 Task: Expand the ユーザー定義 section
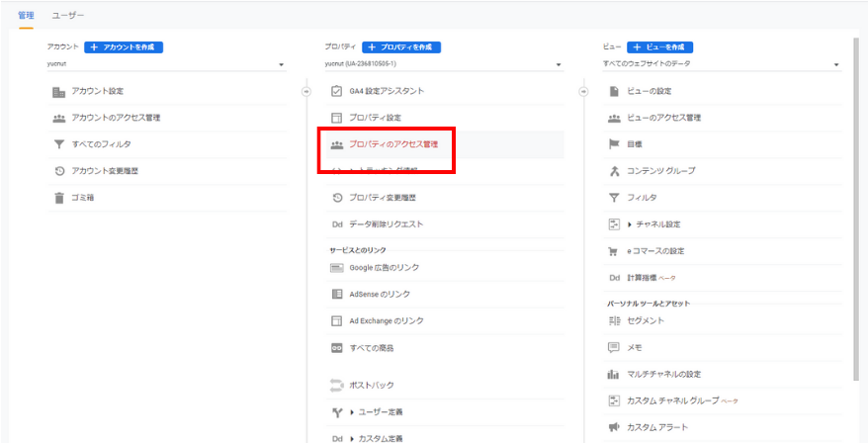click(x=352, y=412)
